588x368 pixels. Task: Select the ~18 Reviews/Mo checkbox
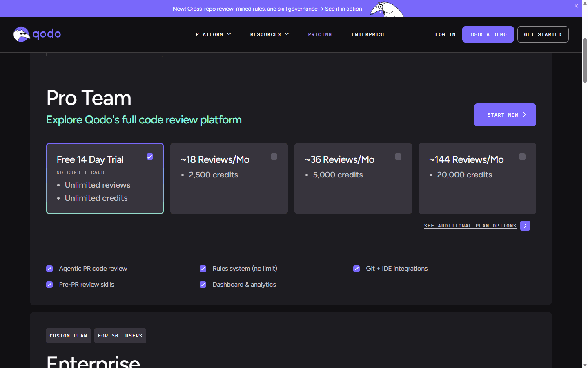coord(274,157)
